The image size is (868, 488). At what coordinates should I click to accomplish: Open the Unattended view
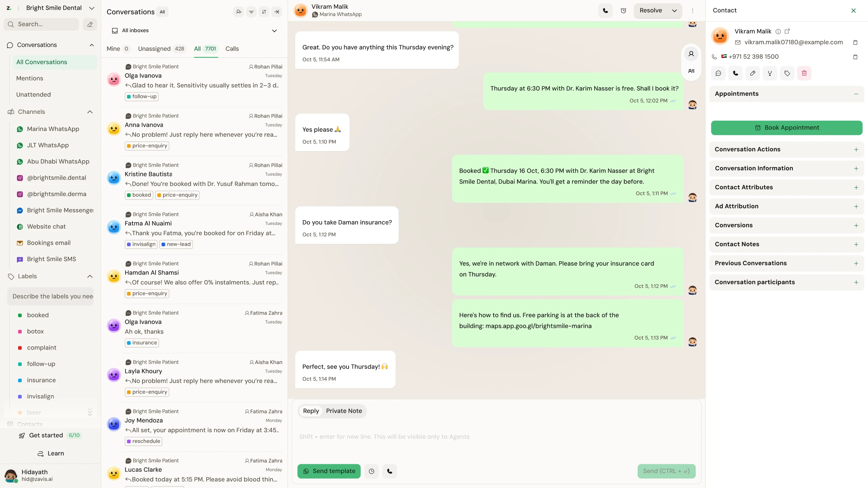(33, 95)
